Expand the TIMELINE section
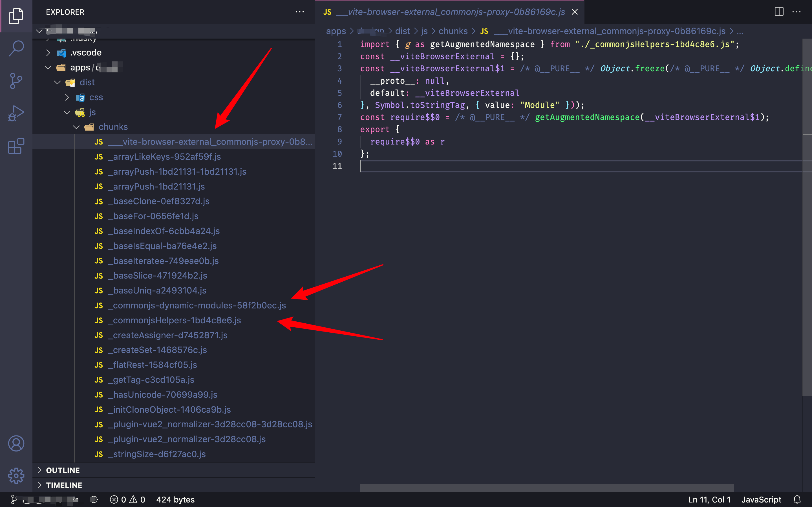This screenshot has height=507, width=812. [x=64, y=485]
